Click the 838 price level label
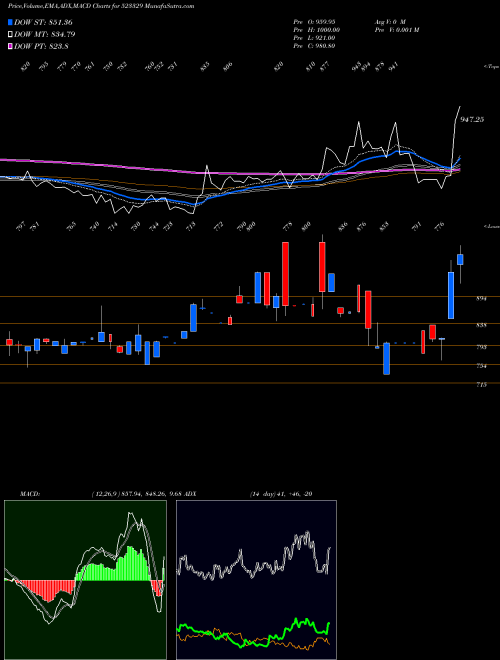The width and height of the screenshot is (500, 660). (481, 325)
